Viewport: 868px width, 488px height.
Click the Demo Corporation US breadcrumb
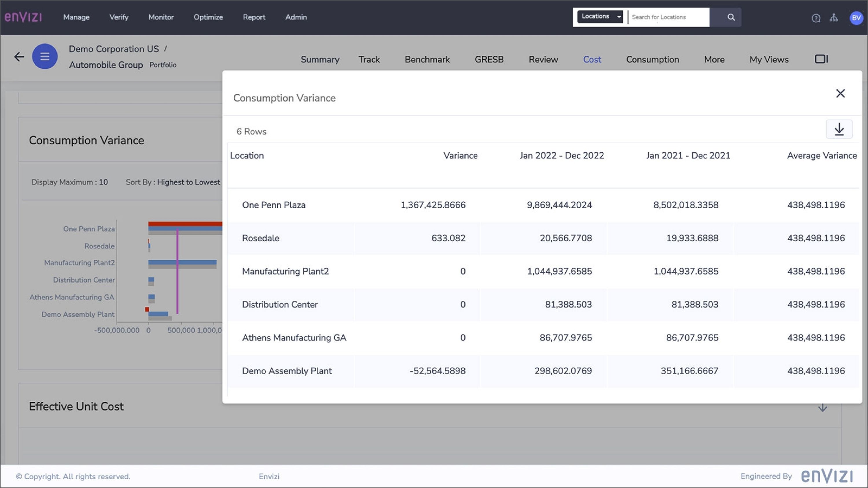pyautogui.click(x=114, y=49)
